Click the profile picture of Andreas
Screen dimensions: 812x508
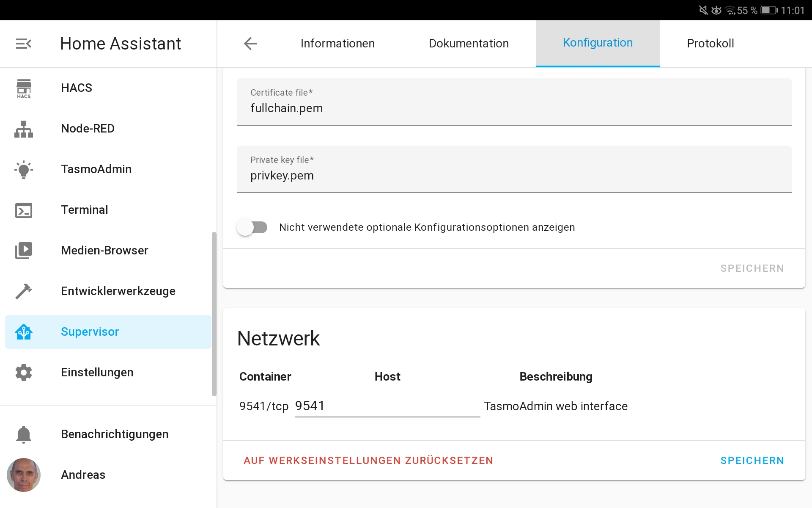[24, 475]
